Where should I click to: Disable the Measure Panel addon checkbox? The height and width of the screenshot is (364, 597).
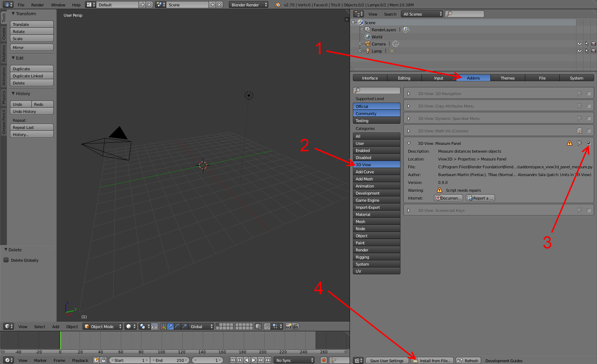point(589,143)
